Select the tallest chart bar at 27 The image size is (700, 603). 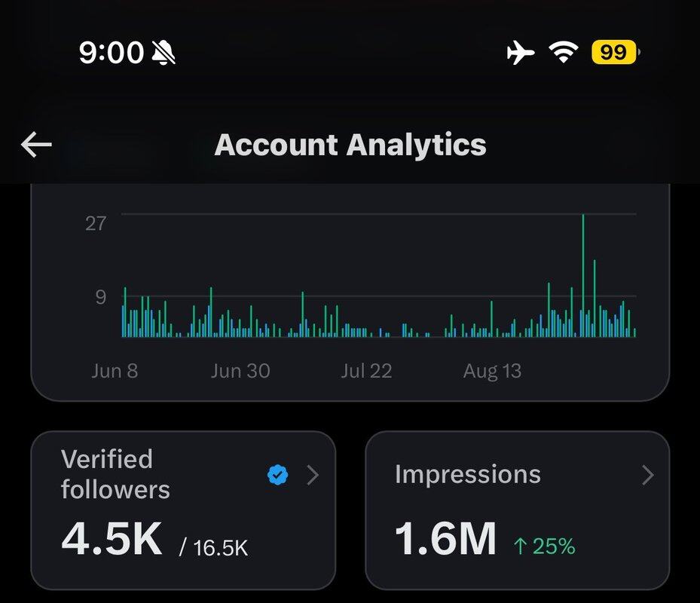coord(583,276)
